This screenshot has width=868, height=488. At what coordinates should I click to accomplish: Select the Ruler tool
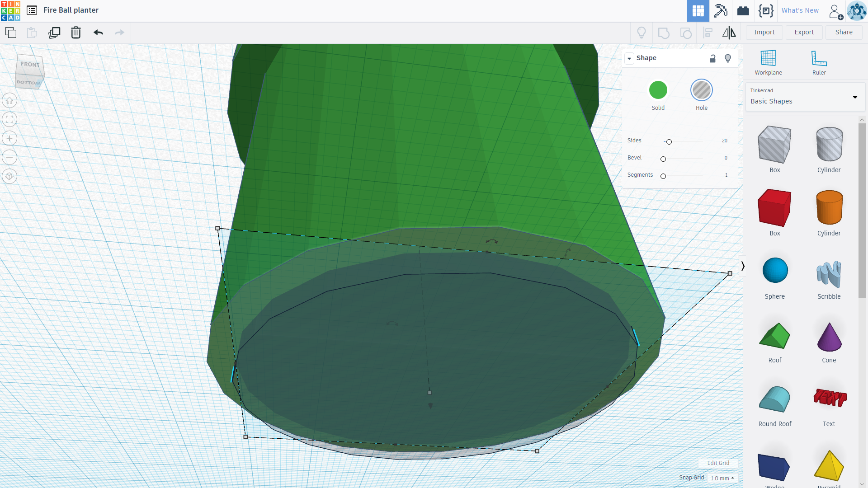point(819,63)
